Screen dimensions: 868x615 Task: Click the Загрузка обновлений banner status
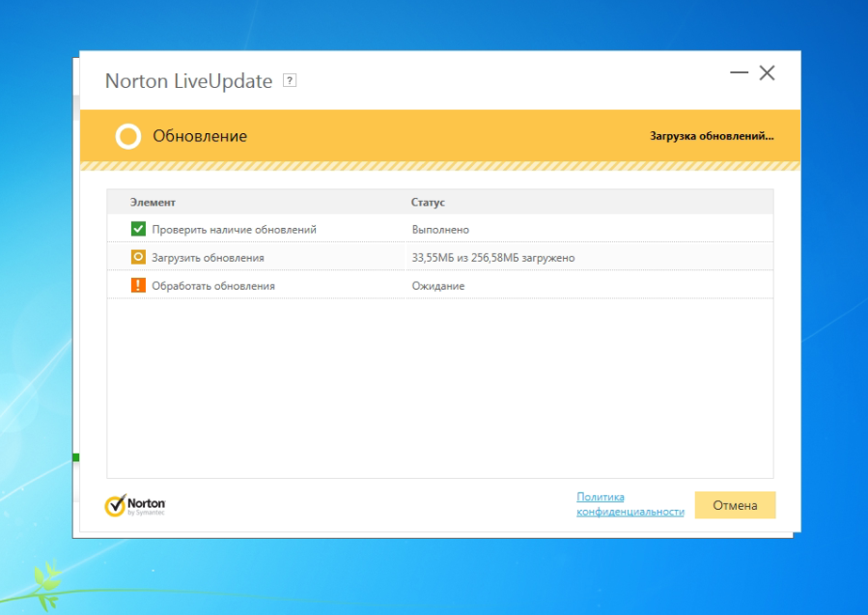(x=712, y=136)
